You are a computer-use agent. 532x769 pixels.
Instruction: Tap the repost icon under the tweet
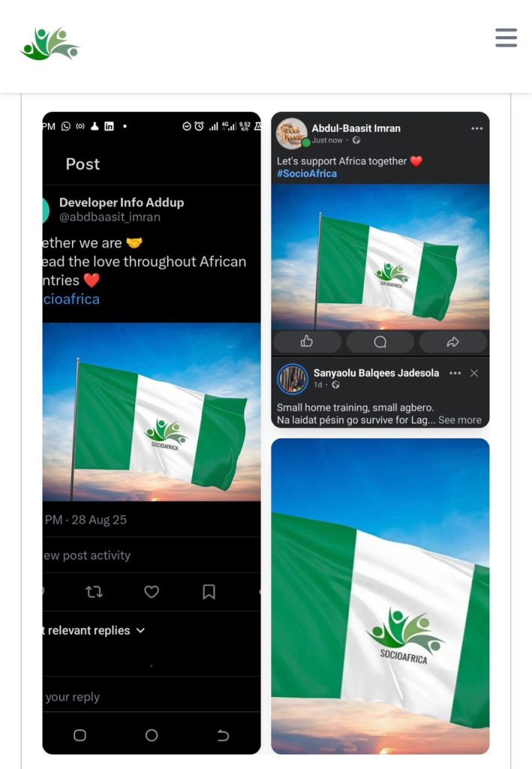coord(94,592)
